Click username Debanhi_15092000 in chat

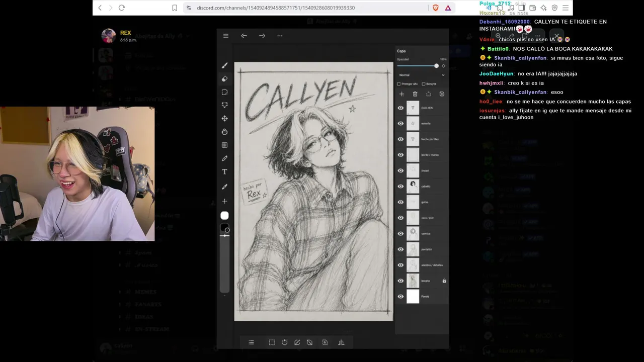[x=504, y=22]
